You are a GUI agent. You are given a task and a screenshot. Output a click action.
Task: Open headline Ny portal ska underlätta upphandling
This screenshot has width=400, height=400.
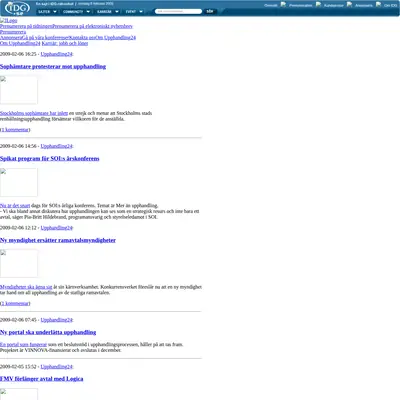[x=48, y=332]
